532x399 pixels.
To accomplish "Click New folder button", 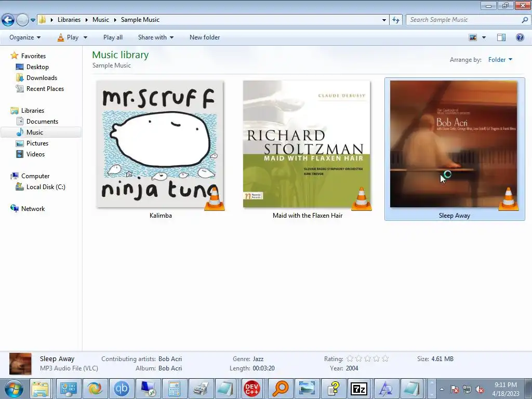I will [x=205, y=37].
